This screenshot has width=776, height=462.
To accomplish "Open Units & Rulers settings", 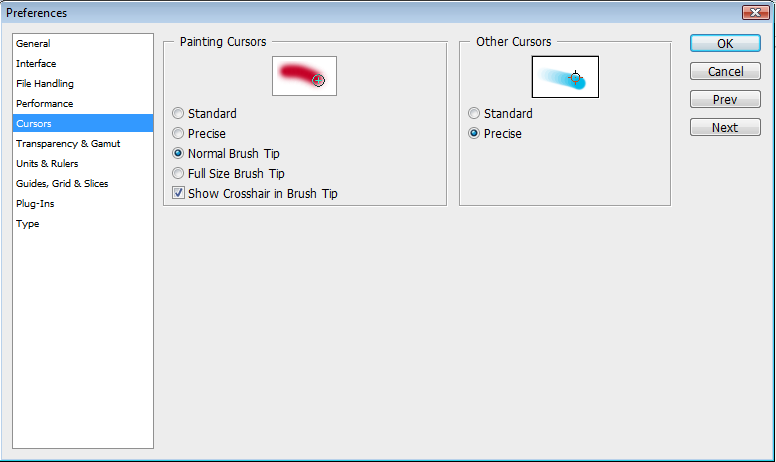I will tap(47, 164).
